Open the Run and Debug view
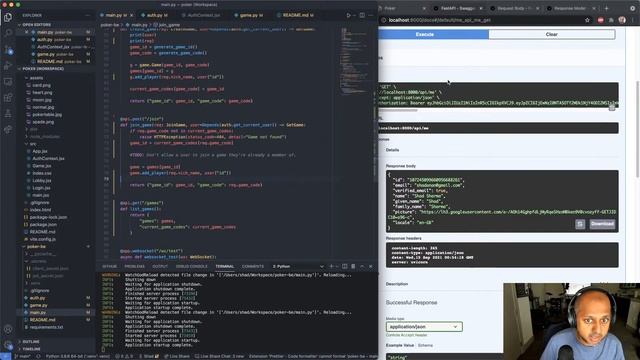 [x=8, y=65]
